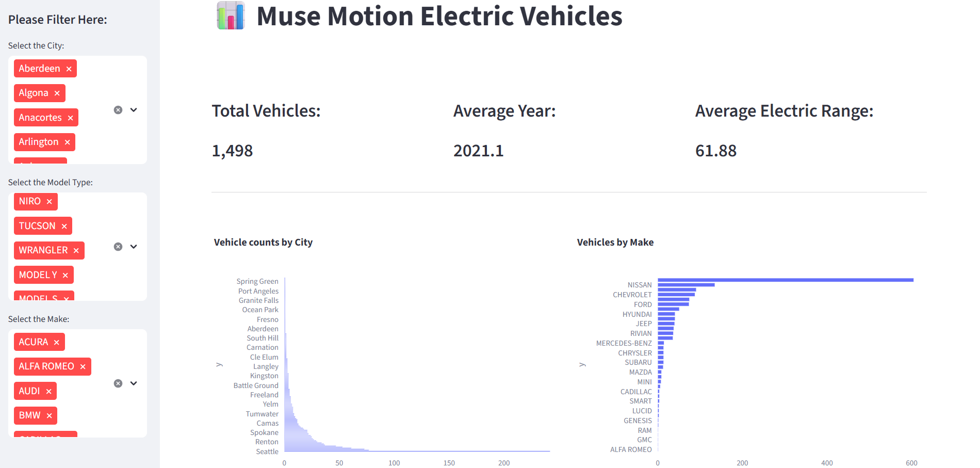
Task: Remove the Algona city filter
Action: (x=57, y=93)
